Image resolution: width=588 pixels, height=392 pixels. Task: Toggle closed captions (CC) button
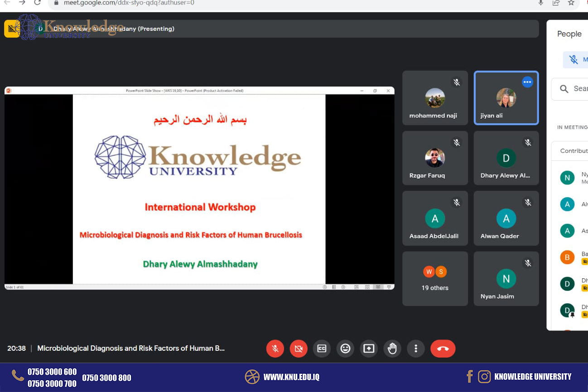[x=322, y=348]
